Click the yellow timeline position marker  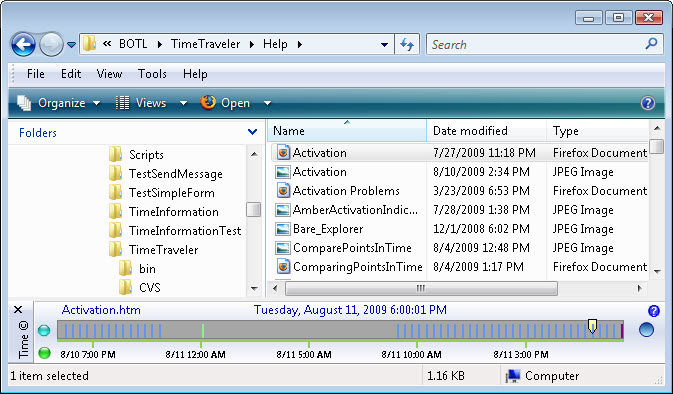(592, 326)
